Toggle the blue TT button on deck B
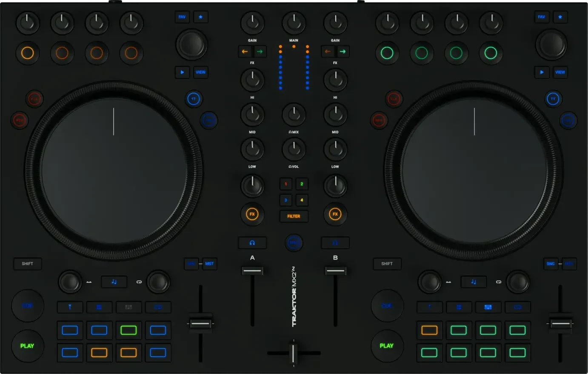The width and height of the screenshot is (588, 374). pos(553,99)
